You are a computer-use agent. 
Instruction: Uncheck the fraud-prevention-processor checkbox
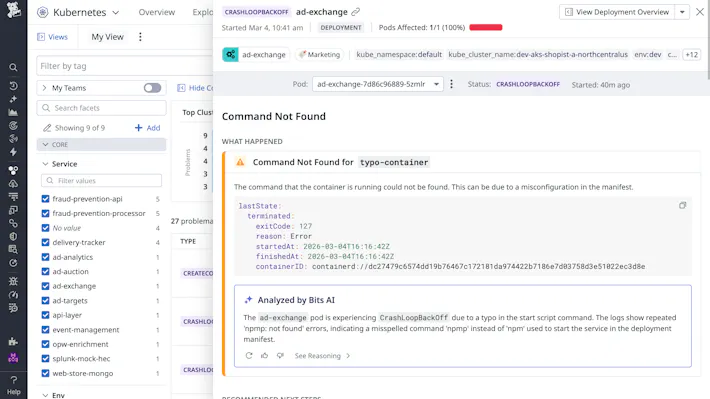point(45,213)
